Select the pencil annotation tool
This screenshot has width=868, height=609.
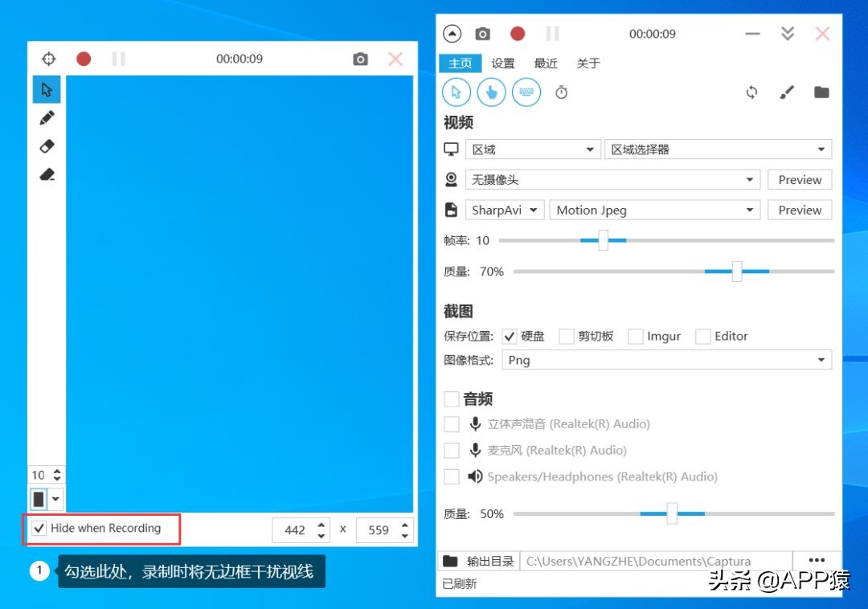click(46, 117)
